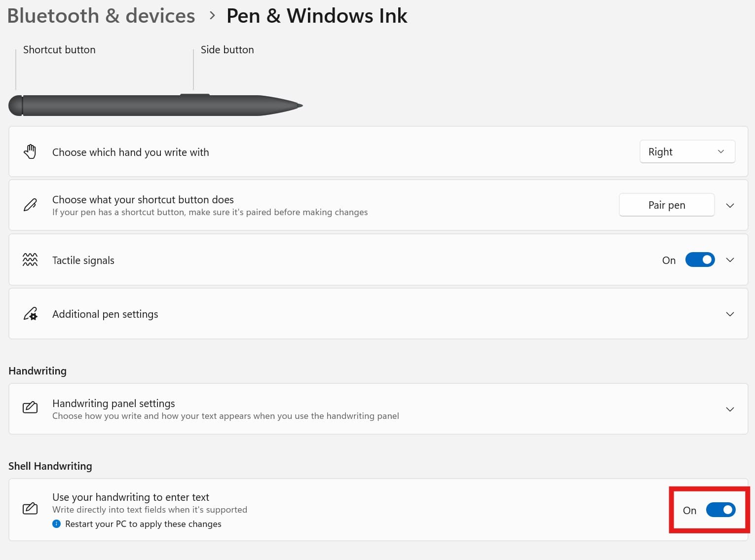Click the blue info icon near restart notice
755x560 pixels.
(x=56, y=523)
